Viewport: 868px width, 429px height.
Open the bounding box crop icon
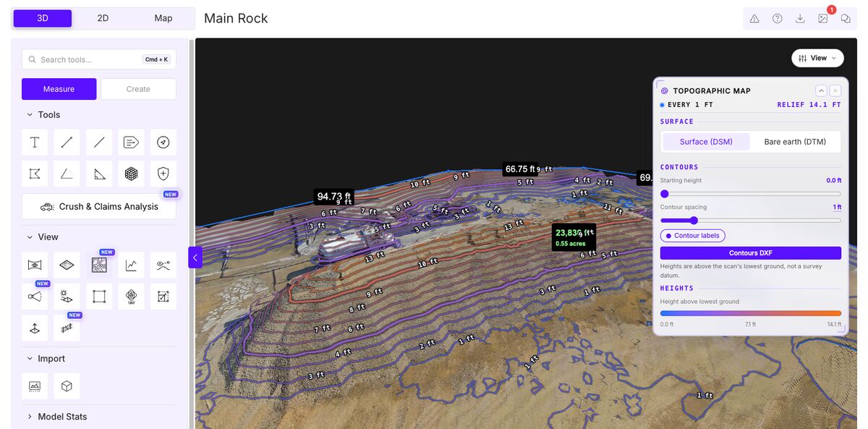(99, 297)
